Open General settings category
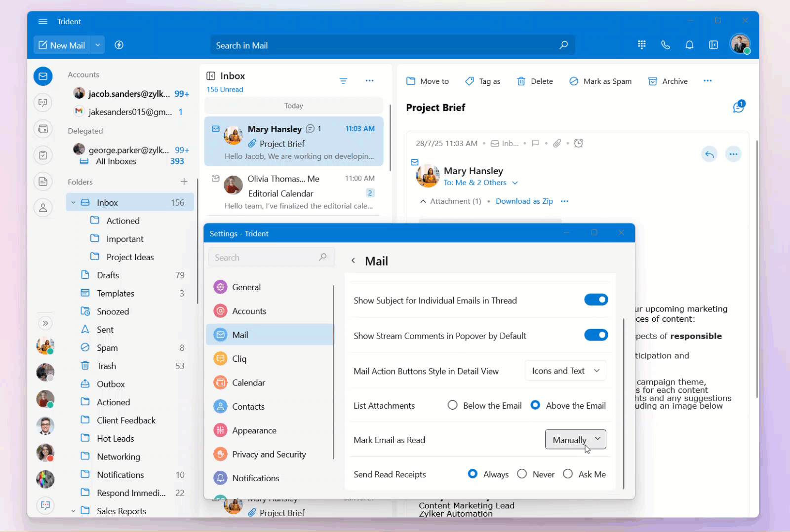This screenshot has height=532, width=790. (x=270, y=287)
